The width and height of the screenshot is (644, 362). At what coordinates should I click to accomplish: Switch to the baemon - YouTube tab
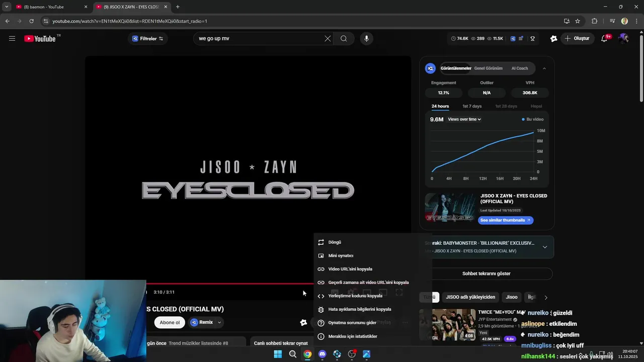51,7
